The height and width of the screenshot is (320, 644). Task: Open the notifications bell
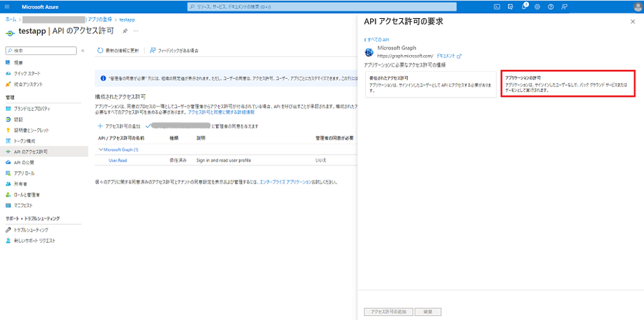pos(525,6)
